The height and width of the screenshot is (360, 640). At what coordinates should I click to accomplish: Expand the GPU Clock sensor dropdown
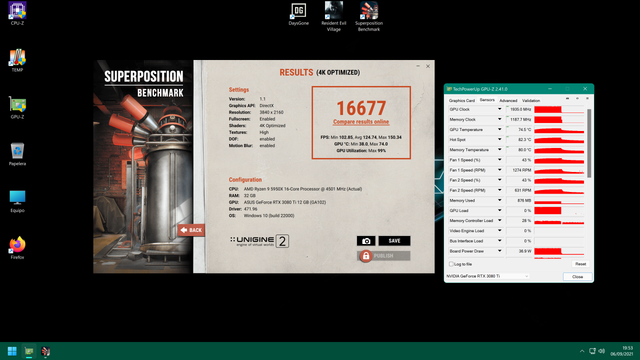(499, 109)
